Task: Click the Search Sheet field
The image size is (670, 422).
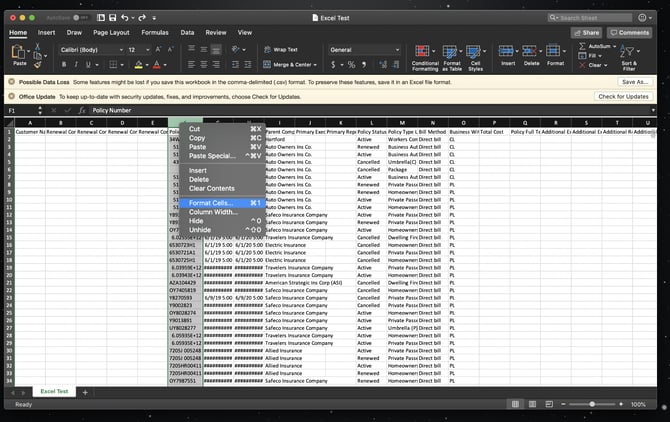Action: [x=590, y=18]
